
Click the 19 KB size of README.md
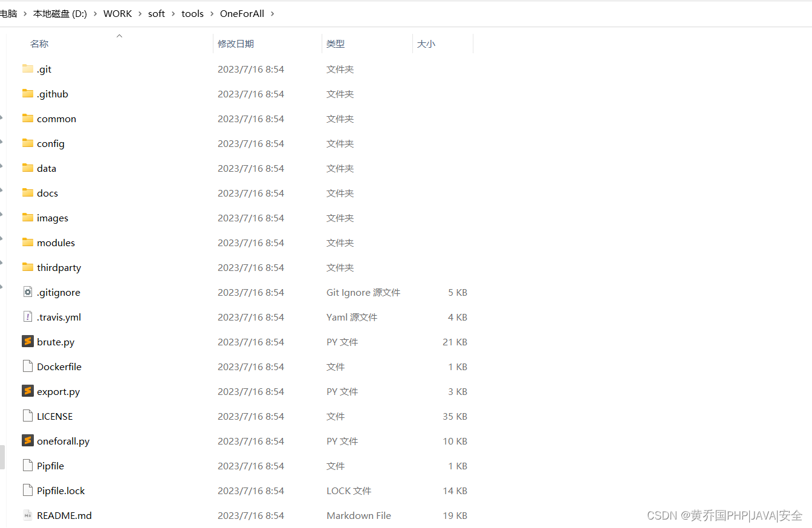point(455,515)
